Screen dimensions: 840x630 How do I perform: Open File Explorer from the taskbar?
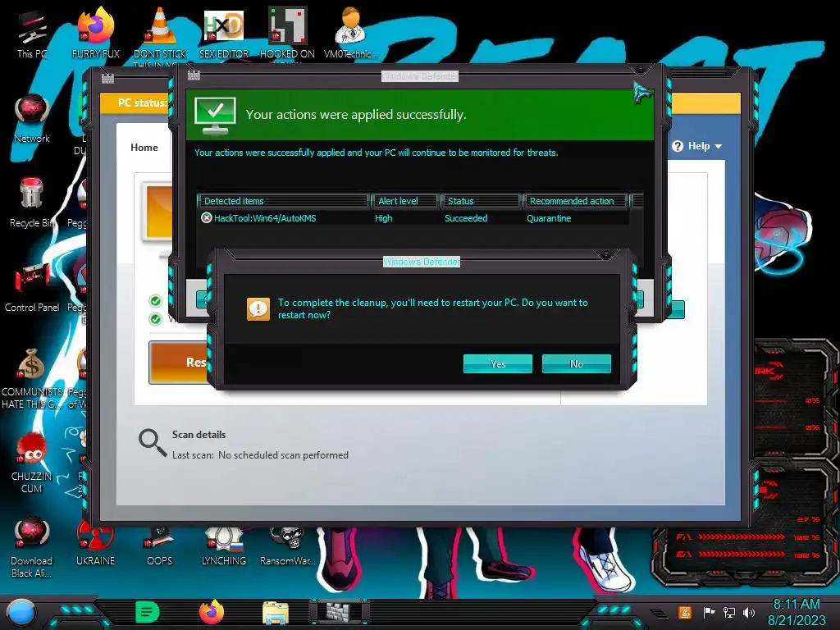pos(276,612)
